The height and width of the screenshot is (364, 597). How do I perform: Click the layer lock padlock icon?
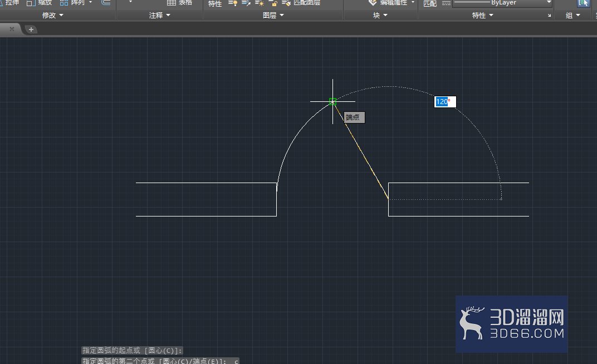[x=273, y=3]
